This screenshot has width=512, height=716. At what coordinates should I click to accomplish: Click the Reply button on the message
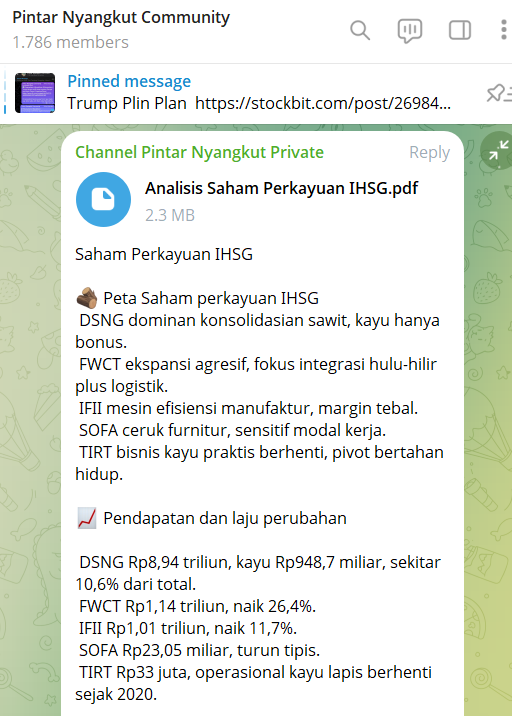429,152
